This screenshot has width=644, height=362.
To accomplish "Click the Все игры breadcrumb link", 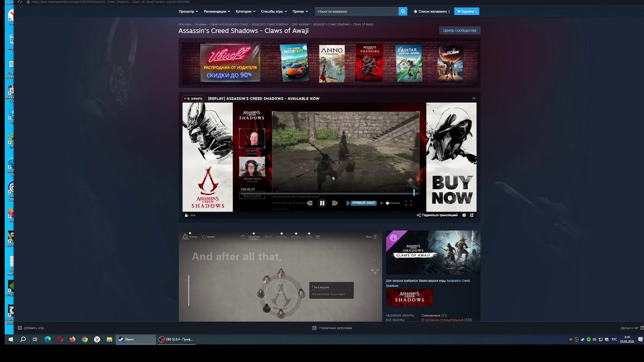I will pyautogui.click(x=185, y=24).
